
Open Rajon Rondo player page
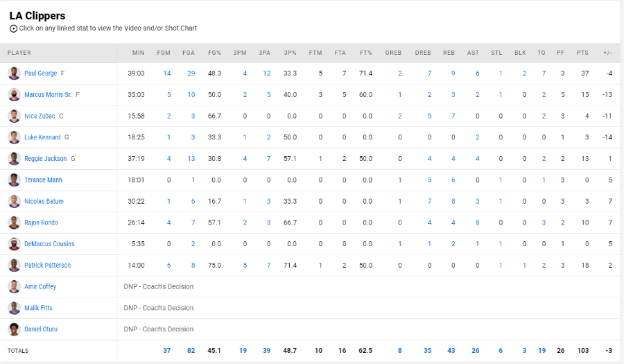pos(41,223)
